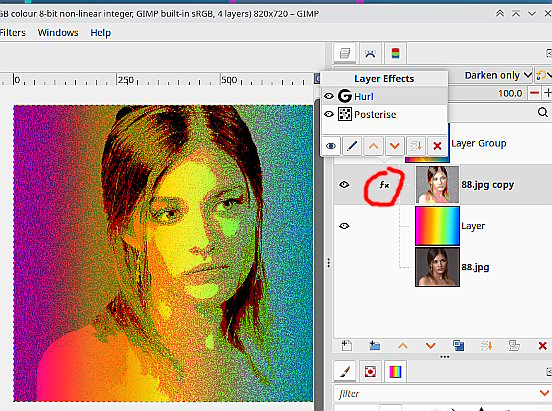552x411 pixels.
Task: Edit the selected filter with pencil icon
Action: [x=352, y=146]
